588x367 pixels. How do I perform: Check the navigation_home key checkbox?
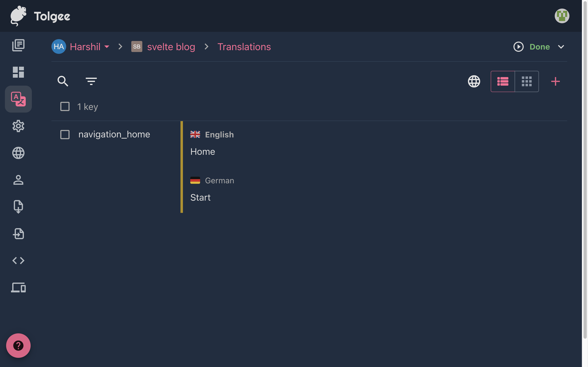click(x=65, y=135)
